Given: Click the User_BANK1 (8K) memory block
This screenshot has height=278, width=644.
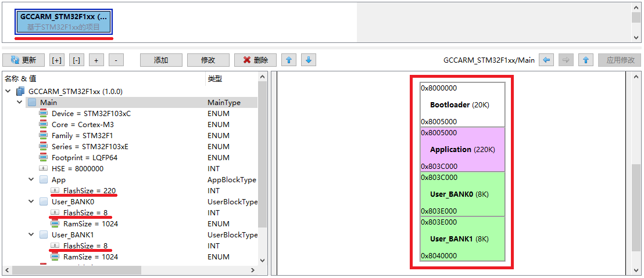Looking at the screenshot, I should click(463, 239).
